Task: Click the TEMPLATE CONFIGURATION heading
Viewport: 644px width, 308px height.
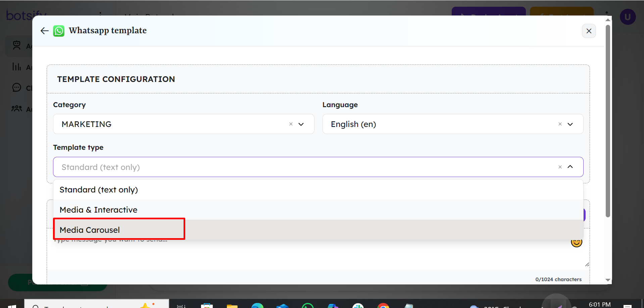Action: (x=116, y=79)
